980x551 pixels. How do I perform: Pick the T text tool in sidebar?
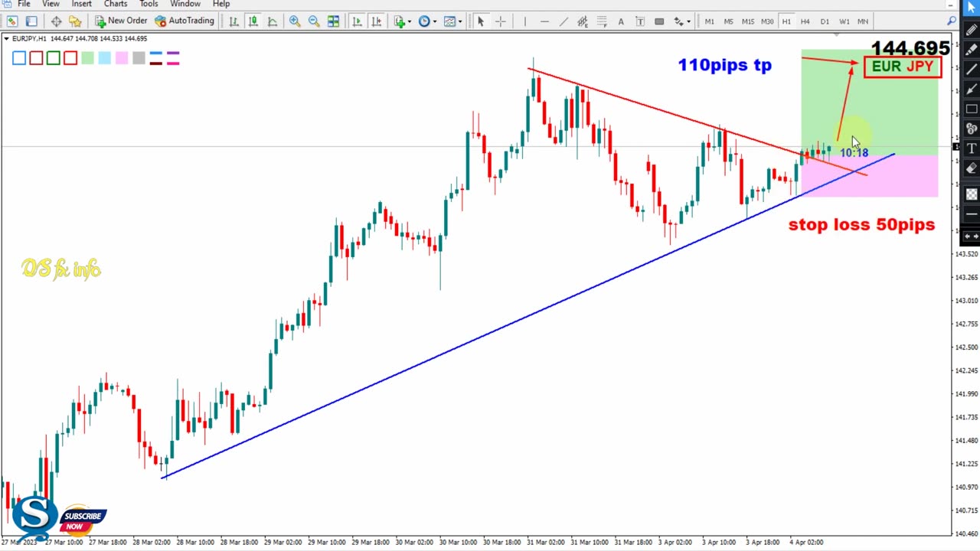click(972, 148)
